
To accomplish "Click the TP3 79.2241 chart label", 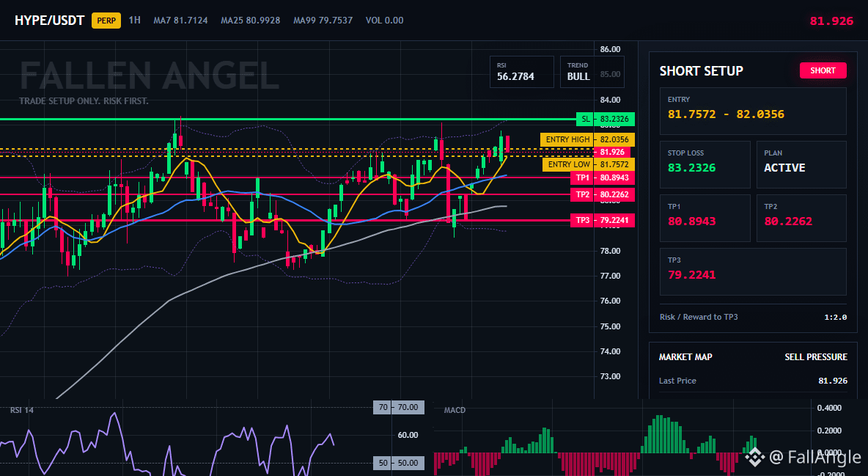I will tap(603, 221).
